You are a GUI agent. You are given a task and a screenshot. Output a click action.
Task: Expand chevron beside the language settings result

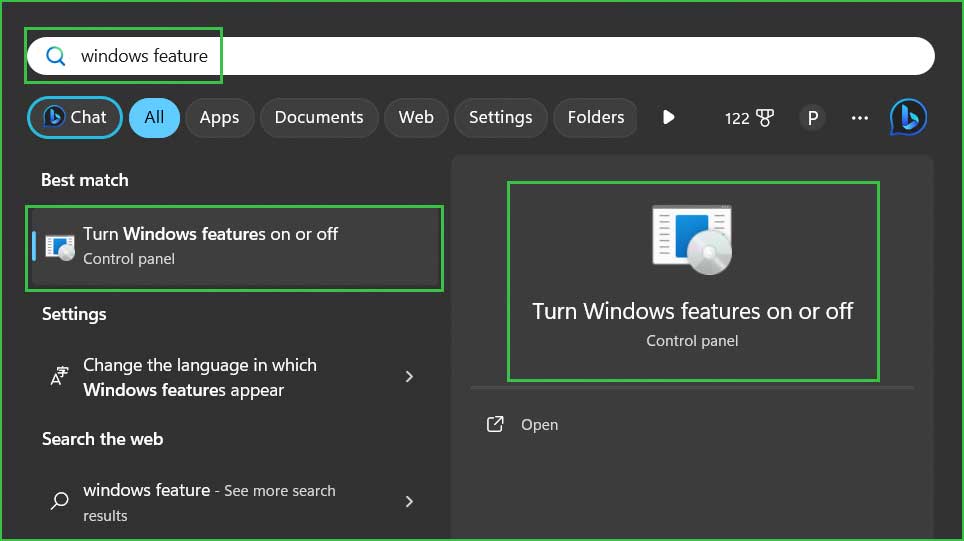(409, 377)
